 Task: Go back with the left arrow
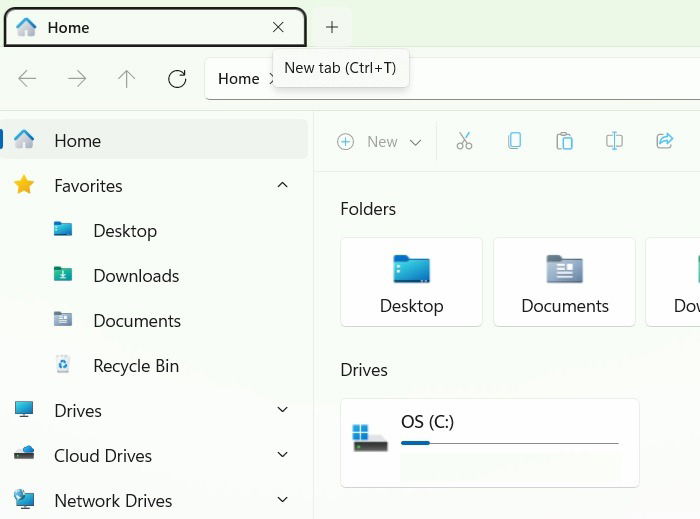point(27,79)
